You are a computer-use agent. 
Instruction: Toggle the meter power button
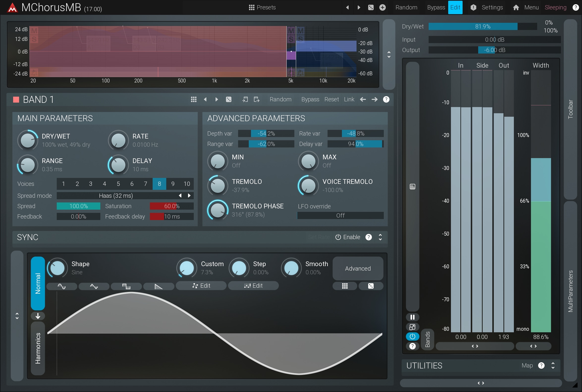coord(412,336)
